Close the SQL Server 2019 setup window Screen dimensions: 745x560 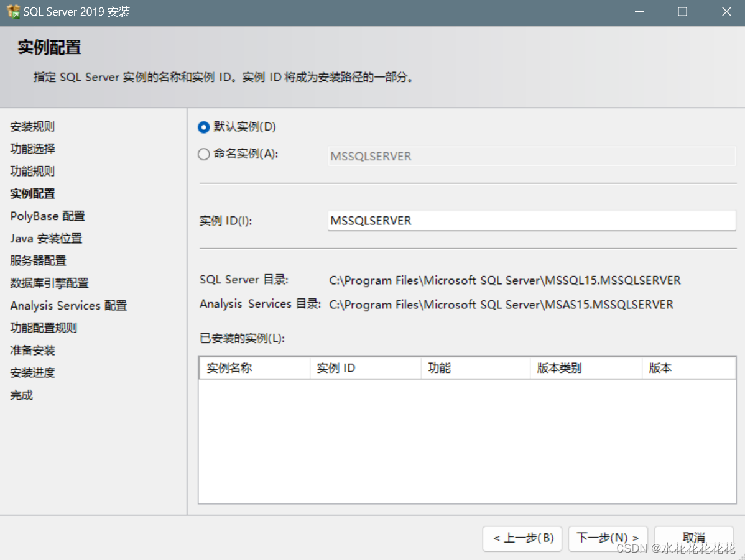[726, 11]
